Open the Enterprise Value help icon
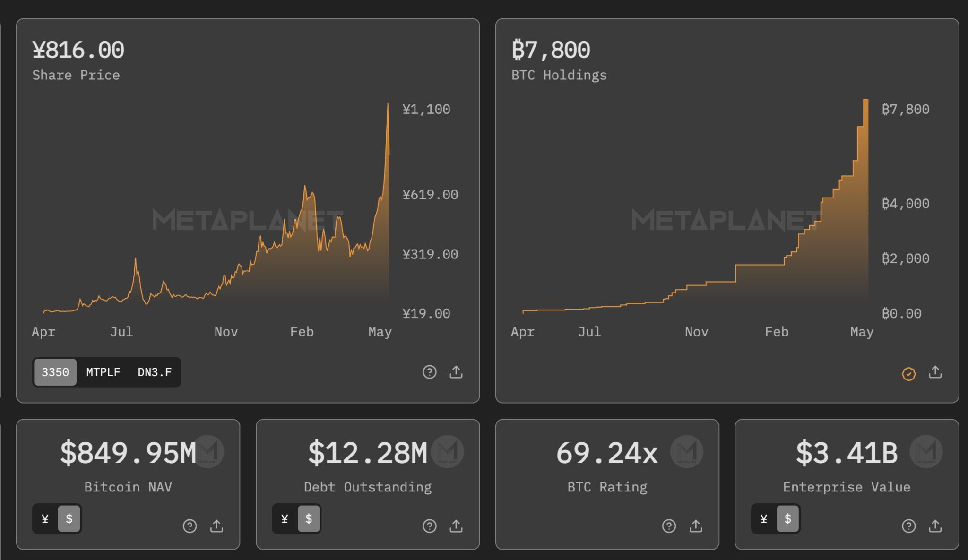The height and width of the screenshot is (560, 968). [908, 526]
